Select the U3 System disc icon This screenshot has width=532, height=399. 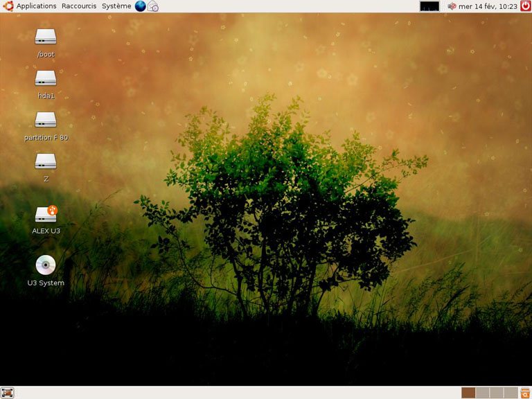tap(46, 265)
